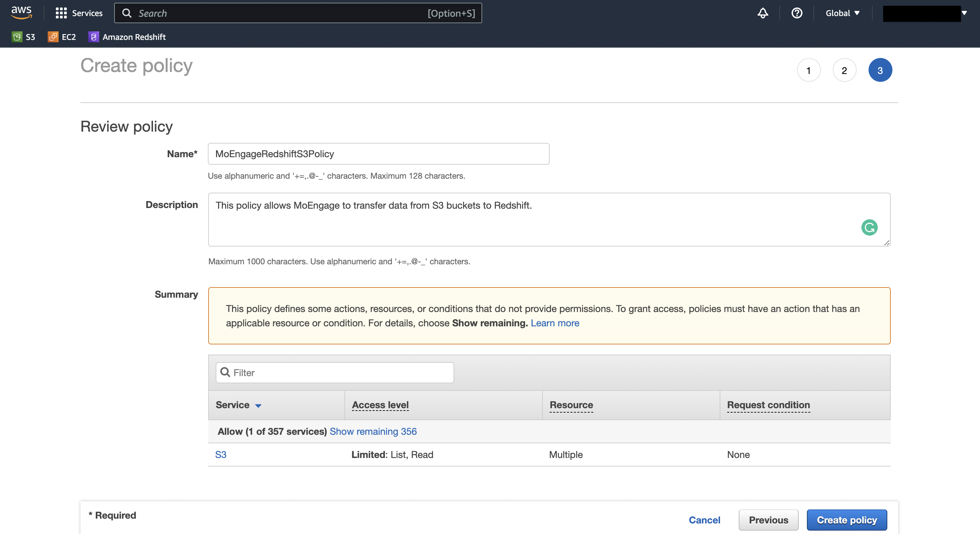Click the AWS logo home icon

21,13
